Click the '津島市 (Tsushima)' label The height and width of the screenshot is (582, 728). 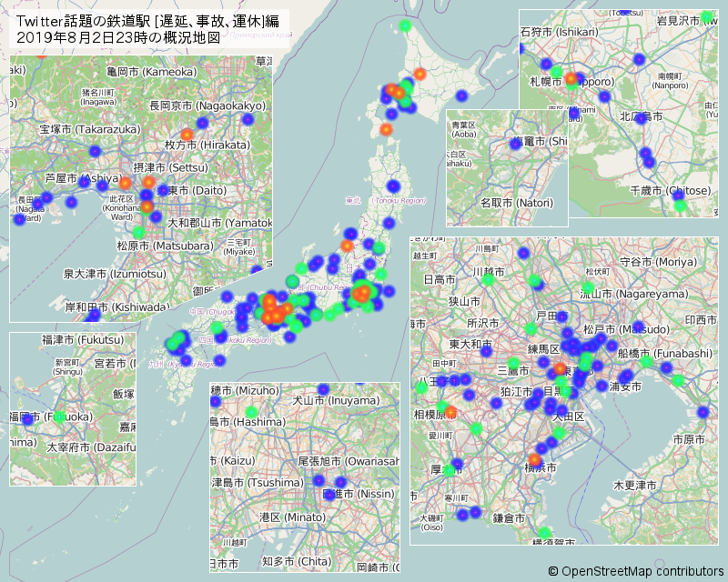pos(258,483)
